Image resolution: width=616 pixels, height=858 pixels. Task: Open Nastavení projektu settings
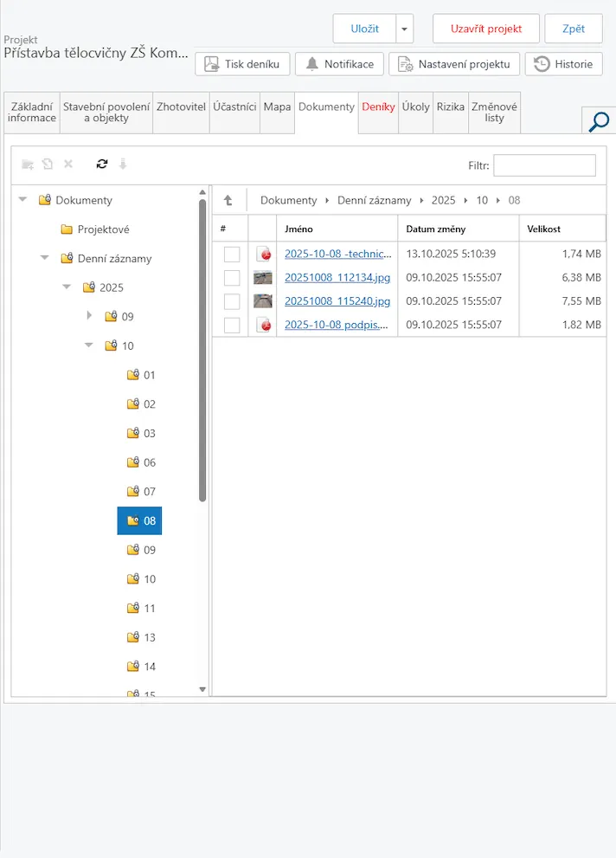454,64
